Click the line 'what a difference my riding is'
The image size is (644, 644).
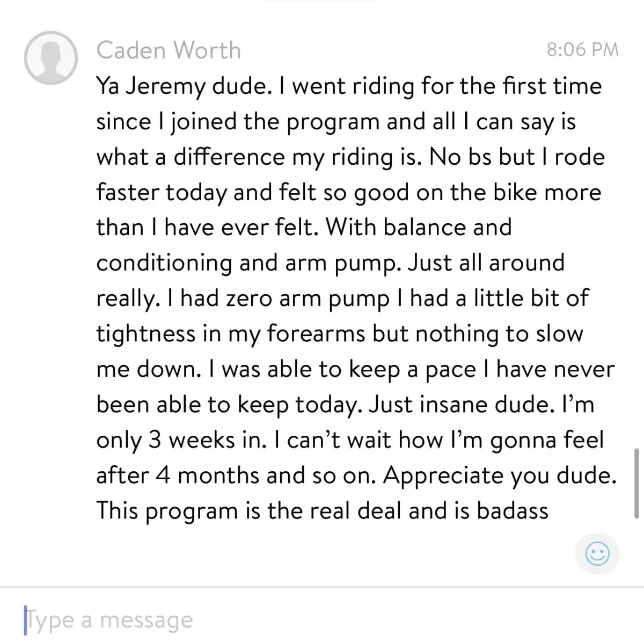click(258, 157)
